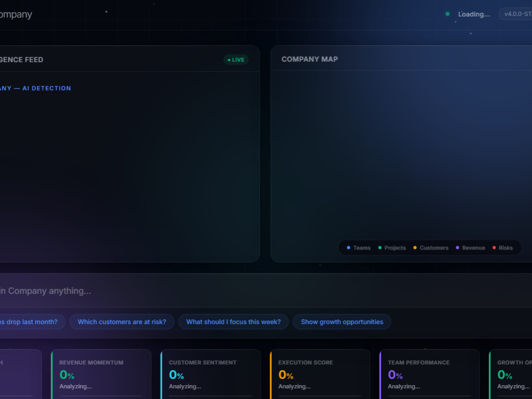Click the Loading... status text
This screenshot has height=399, width=532.
tap(473, 14)
